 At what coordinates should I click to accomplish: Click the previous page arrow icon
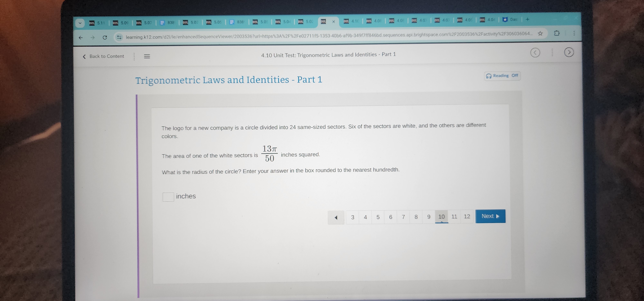336,216
